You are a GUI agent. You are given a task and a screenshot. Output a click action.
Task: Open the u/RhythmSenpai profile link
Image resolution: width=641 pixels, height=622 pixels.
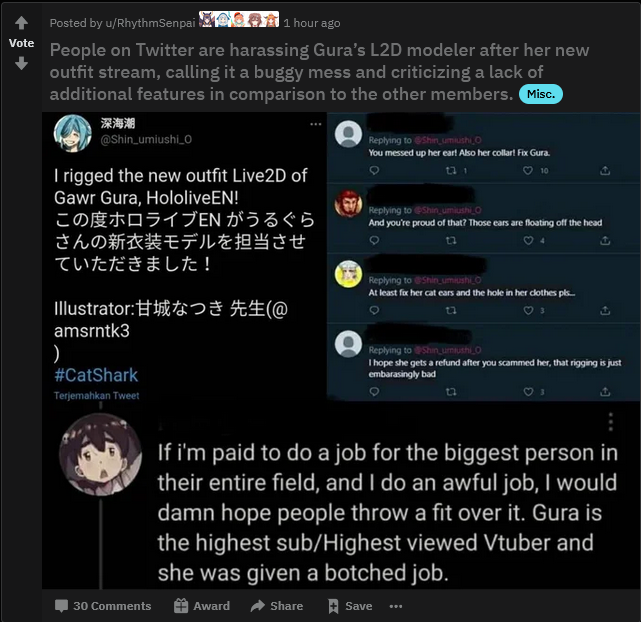point(150,23)
